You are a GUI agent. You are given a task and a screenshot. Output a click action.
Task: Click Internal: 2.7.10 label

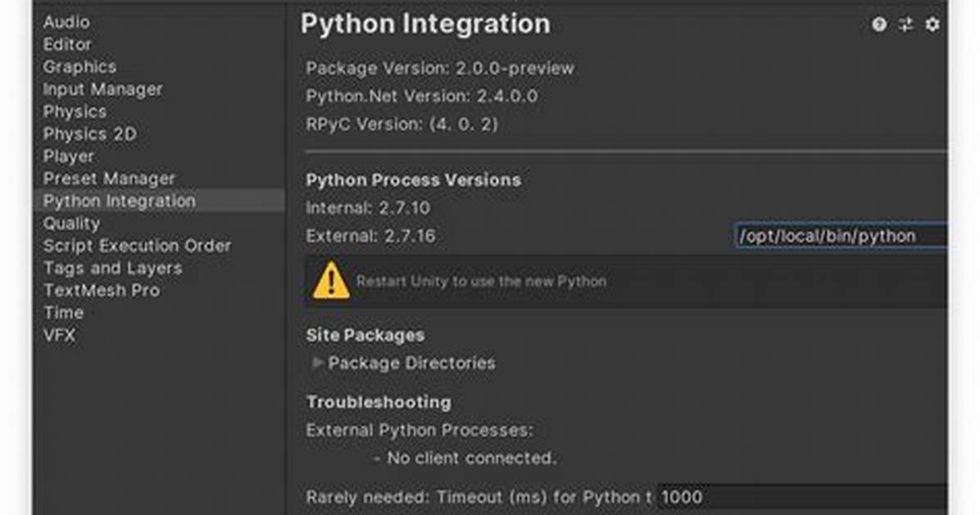[368, 208]
